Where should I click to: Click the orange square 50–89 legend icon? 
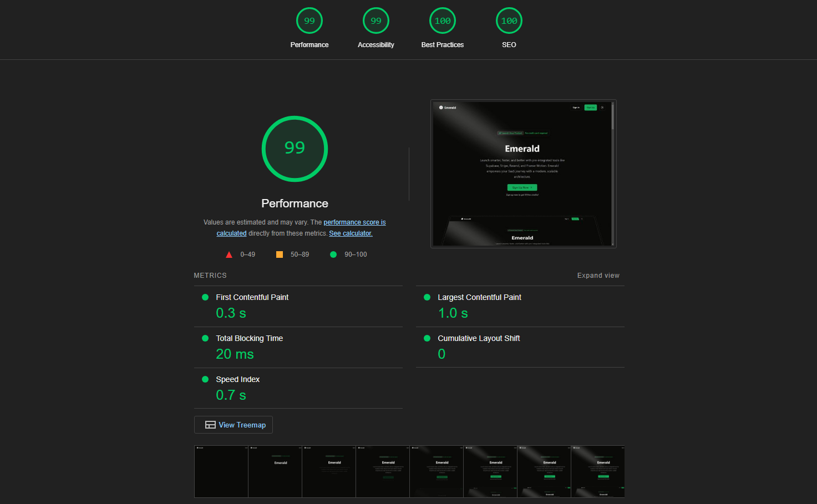pyautogui.click(x=280, y=254)
